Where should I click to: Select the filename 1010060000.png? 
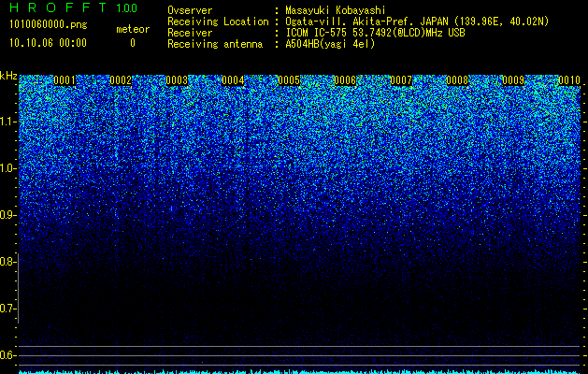coord(49,25)
